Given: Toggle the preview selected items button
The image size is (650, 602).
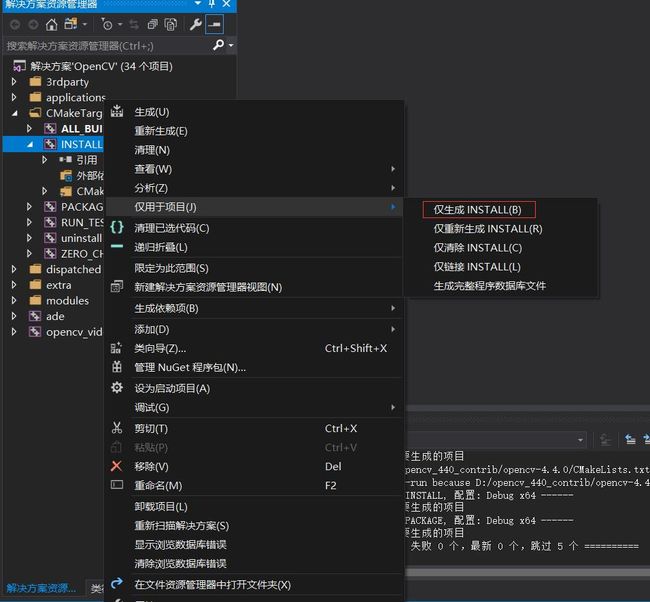Looking at the screenshot, I should pyautogui.click(x=215, y=24).
